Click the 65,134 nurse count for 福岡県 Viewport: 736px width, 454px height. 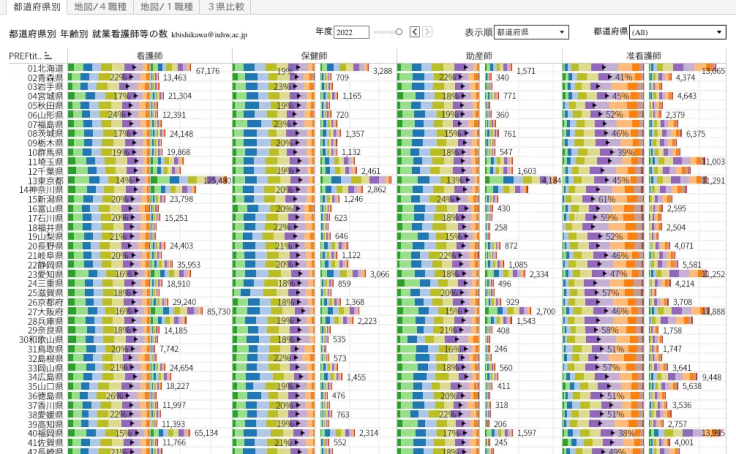pos(206,433)
